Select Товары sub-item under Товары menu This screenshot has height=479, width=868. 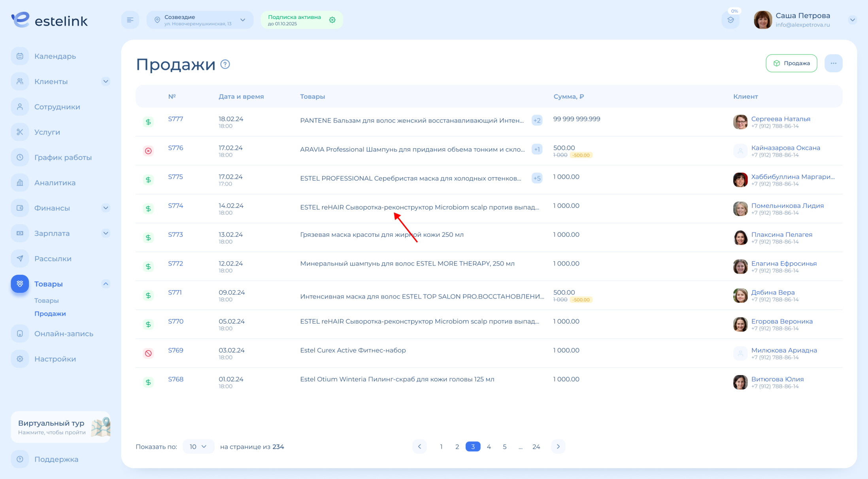47,300
